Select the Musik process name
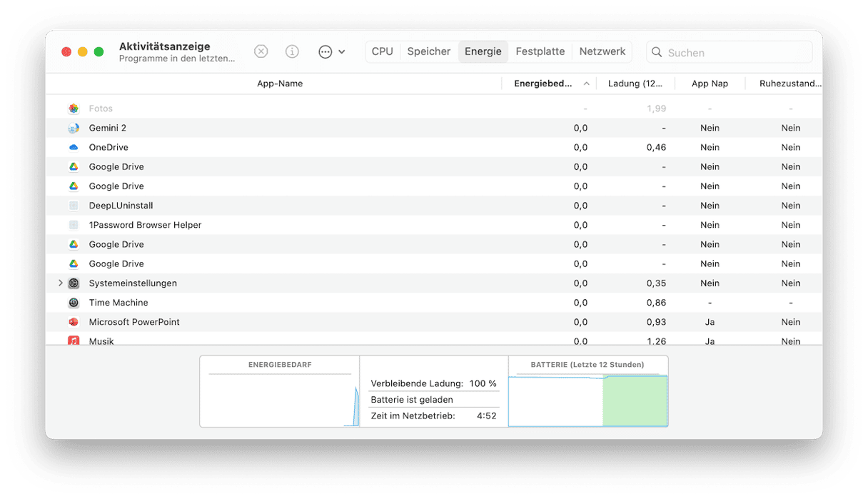868x499 pixels. pyautogui.click(x=101, y=341)
